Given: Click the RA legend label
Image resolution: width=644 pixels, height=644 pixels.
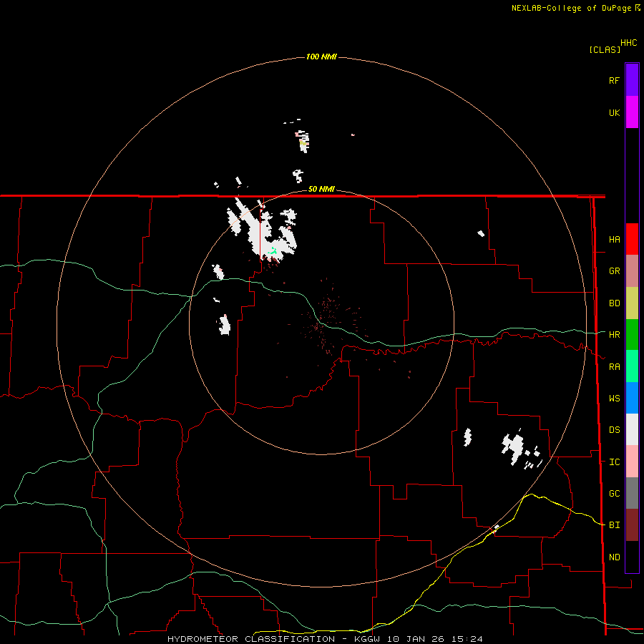Looking at the screenshot, I should point(614,367).
